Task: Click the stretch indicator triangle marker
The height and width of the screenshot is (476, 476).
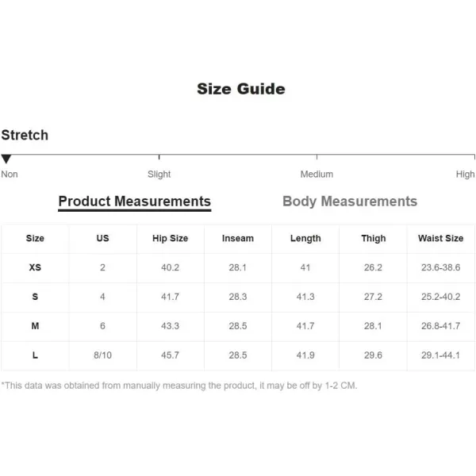Action: 6,159
